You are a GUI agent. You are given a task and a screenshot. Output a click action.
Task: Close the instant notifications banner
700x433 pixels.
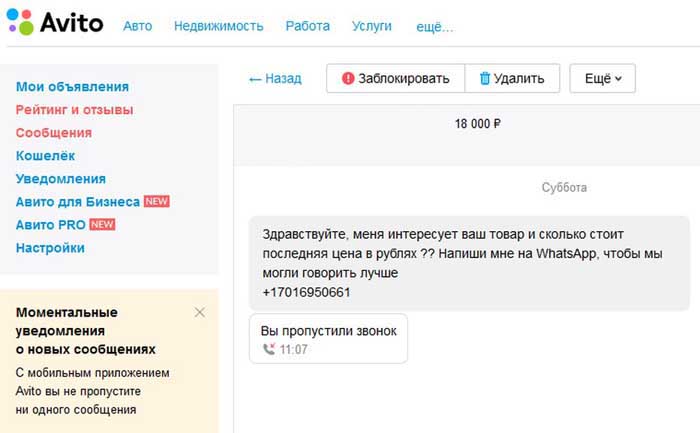pyautogui.click(x=200, y=312)
